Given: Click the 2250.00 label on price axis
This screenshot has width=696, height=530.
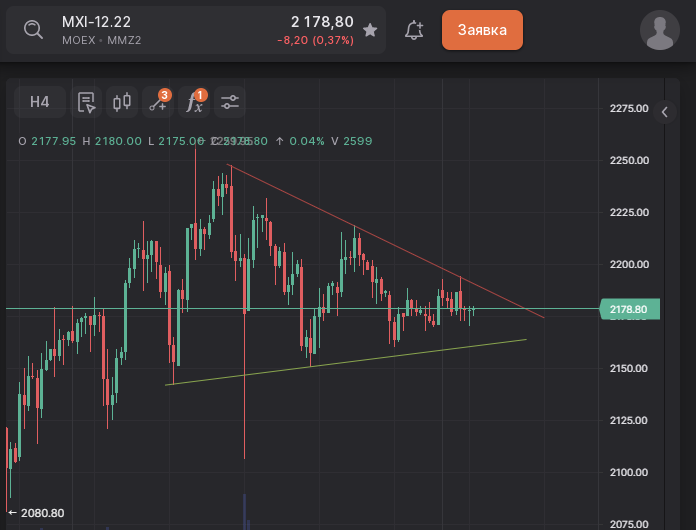Looking at the screenshot, I should pos(629,160).
